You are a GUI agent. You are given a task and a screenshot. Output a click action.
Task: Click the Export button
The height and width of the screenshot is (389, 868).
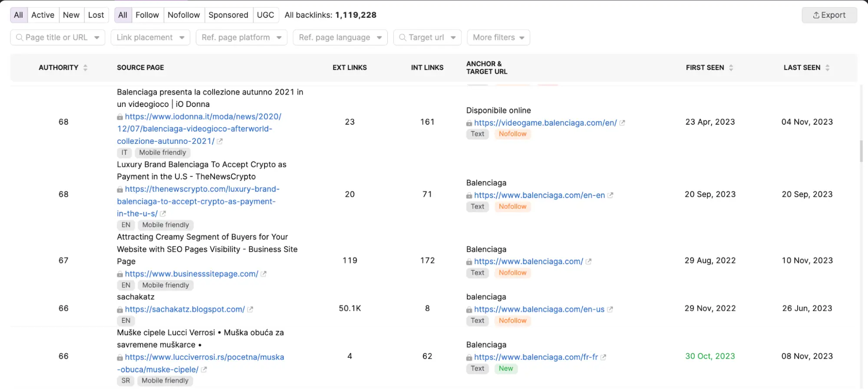coord(829,15)
